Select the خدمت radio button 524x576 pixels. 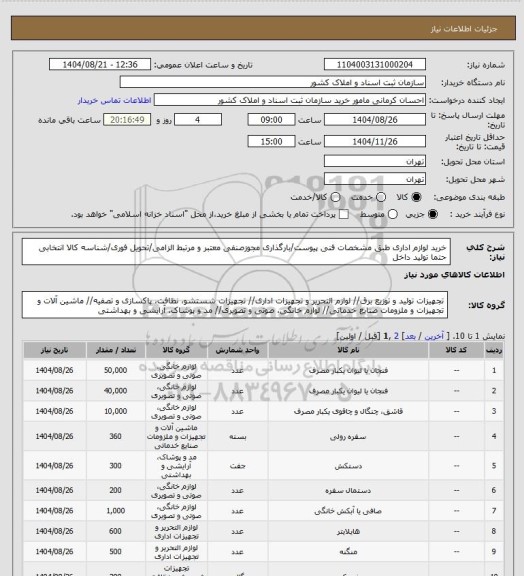tap(381, 197)
